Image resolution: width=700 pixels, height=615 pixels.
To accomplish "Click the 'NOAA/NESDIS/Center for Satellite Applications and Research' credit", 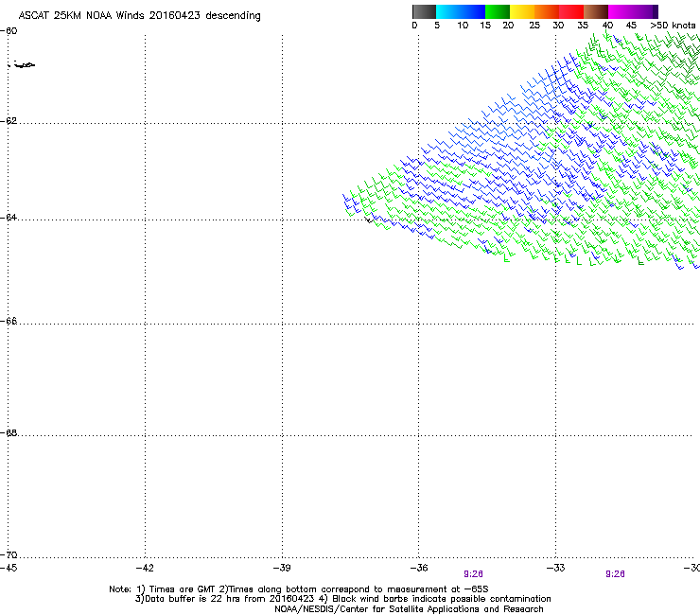I will tap(409, 609).
